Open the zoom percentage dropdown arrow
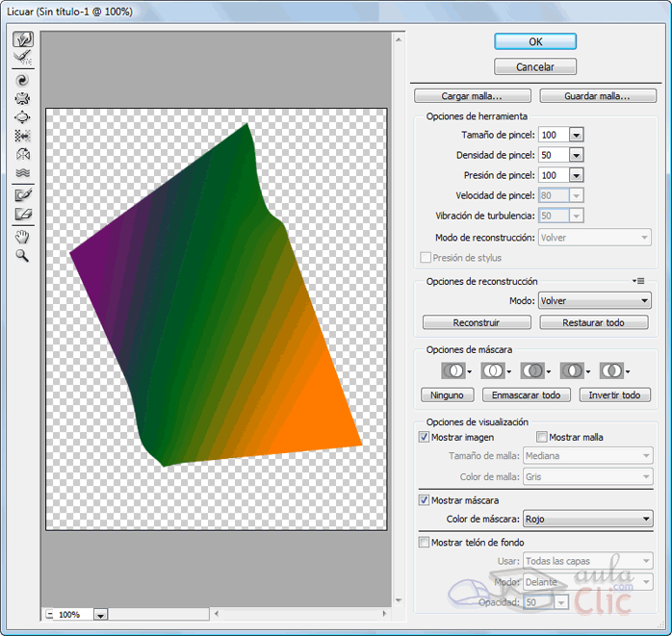 (100, 615)
